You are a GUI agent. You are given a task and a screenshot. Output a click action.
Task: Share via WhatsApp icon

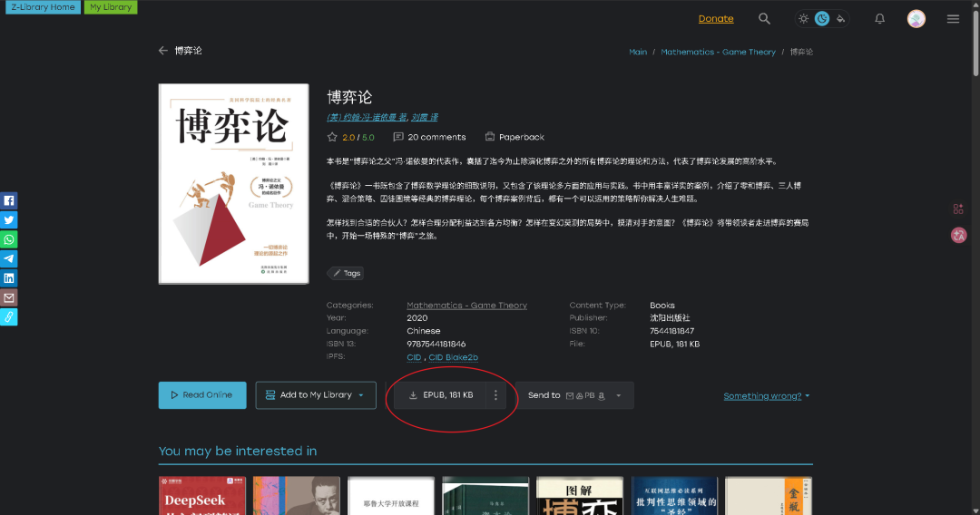click(9, 239)
